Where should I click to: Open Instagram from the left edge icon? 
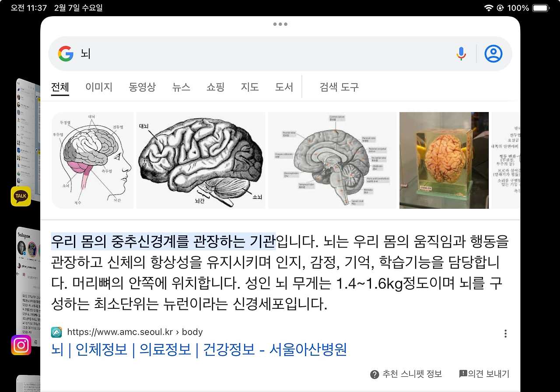pos(21,345)
